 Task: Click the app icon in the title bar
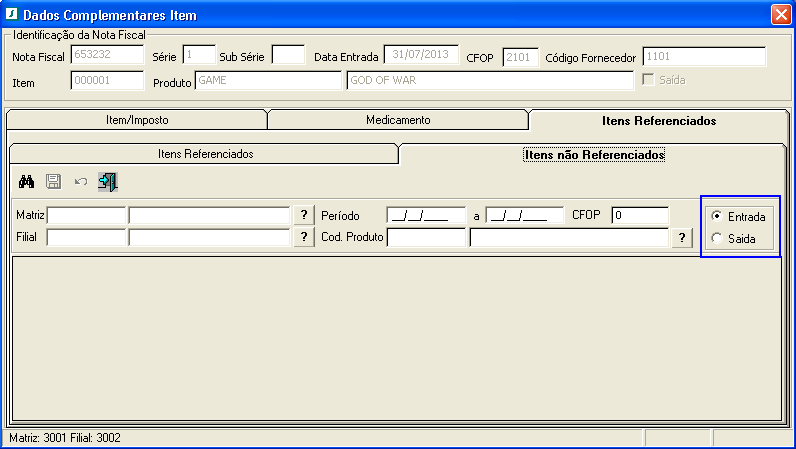[x=13, y=15]
